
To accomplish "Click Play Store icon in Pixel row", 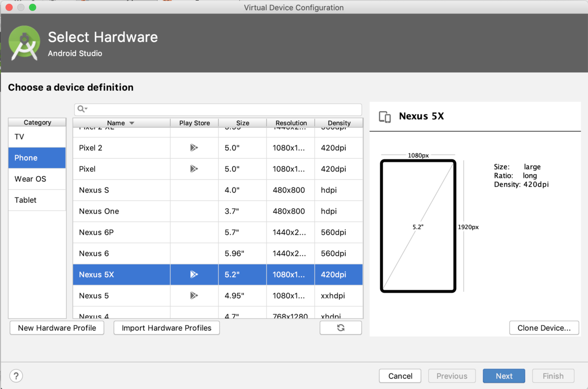I will point(194,169).
